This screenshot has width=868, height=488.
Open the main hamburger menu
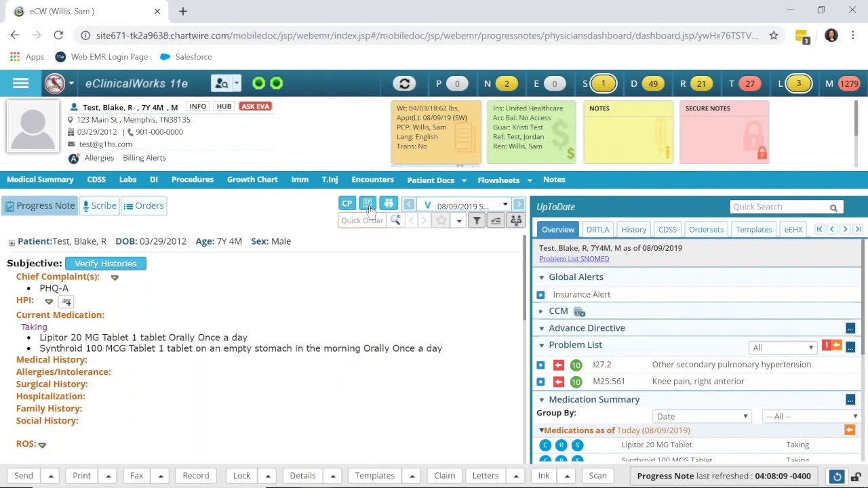point(20,83)
